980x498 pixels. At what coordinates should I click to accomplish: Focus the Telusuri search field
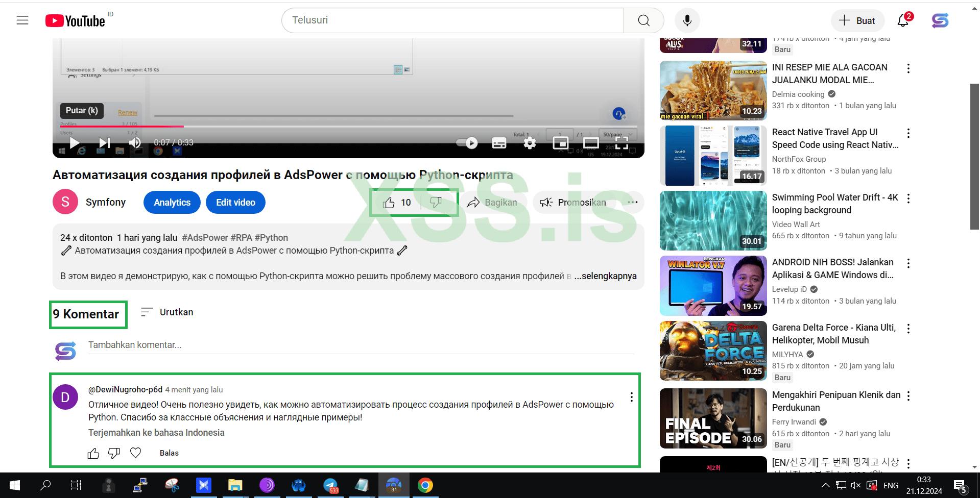click(452, 20)
